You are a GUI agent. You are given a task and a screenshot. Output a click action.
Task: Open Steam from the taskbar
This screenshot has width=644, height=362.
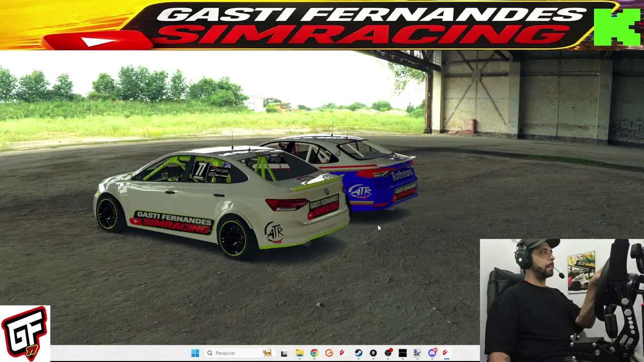358,353
